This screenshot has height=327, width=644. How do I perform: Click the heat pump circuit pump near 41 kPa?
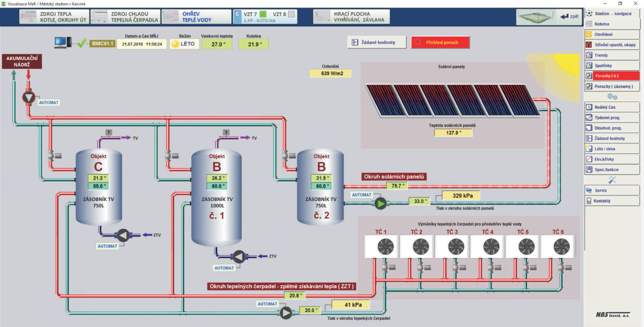coord(286,313)
